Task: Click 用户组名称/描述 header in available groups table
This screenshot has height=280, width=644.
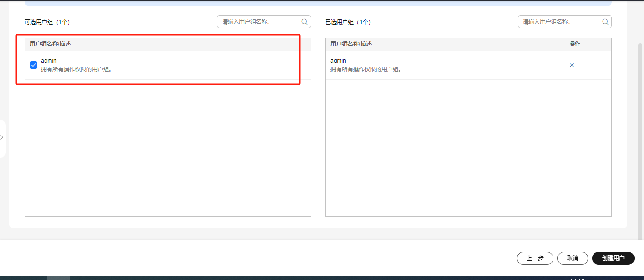Action: point(50,44)
